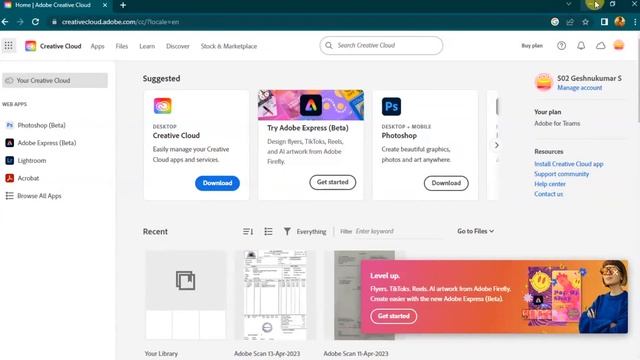Click the Adobe Express banner icon
The width and height of the screenshot is (640, 360).
pyautogui.click(x=311, y=105)
